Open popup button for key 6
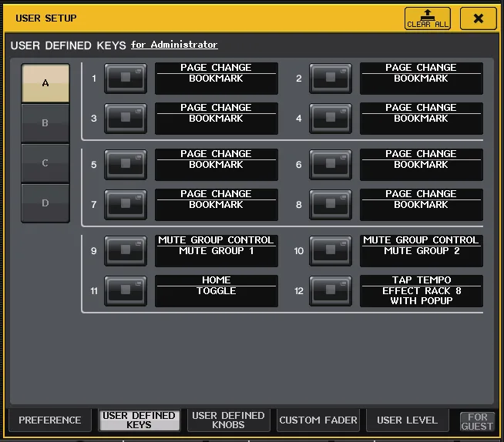 click(331, 165)
